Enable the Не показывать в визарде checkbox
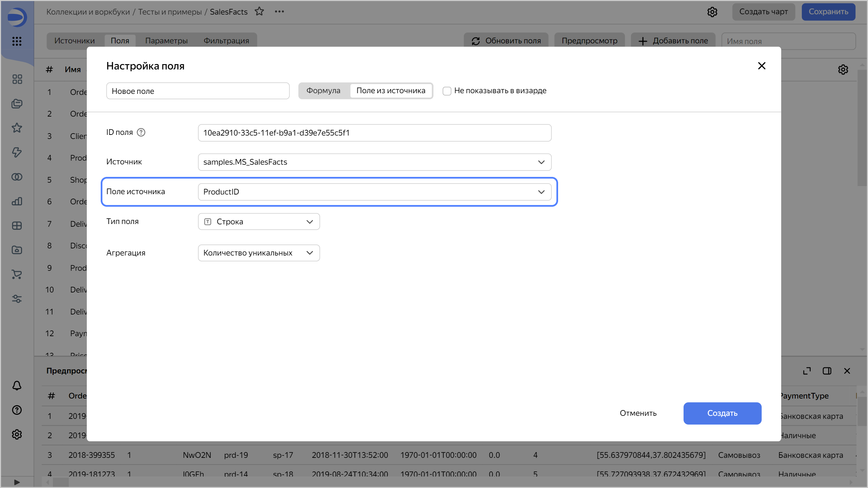The image size is (868, 488). pos(447,91)
